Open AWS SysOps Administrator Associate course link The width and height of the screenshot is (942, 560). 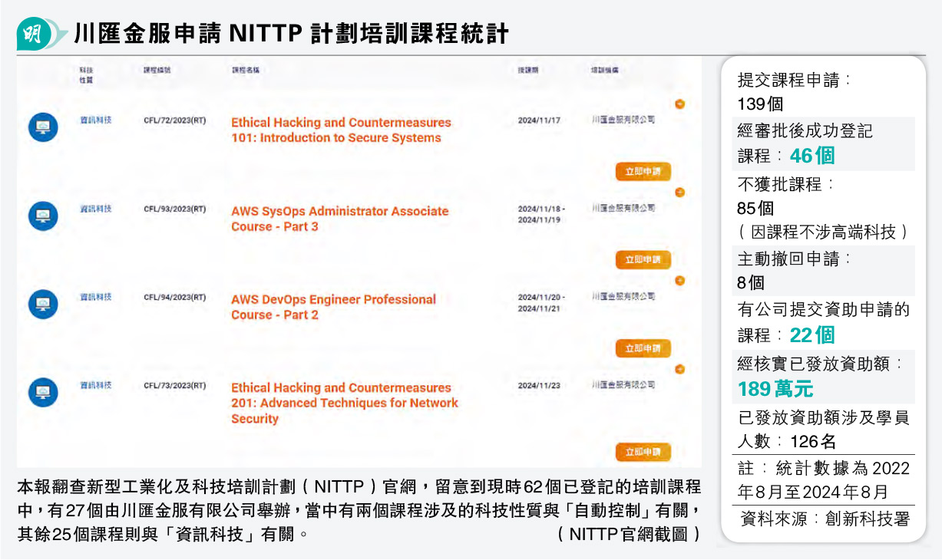coord(339,219)
